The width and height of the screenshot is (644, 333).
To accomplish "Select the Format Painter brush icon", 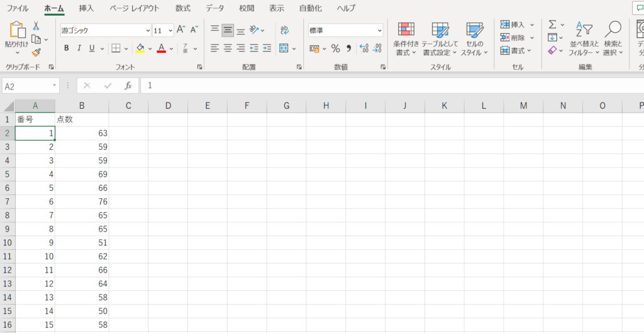I will coord(36,53).
